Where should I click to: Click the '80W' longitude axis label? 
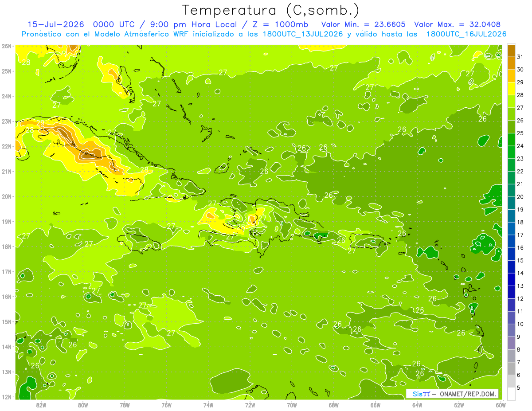(83, 405)
